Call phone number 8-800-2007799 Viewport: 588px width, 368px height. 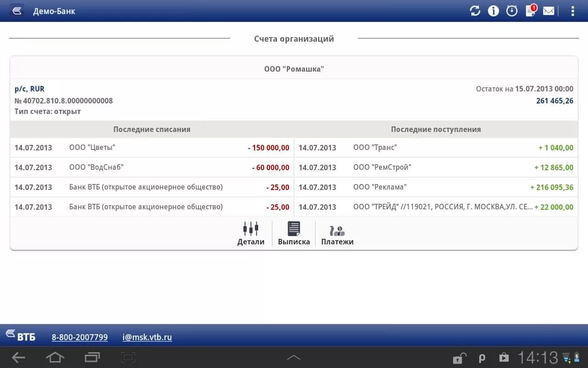79,337
